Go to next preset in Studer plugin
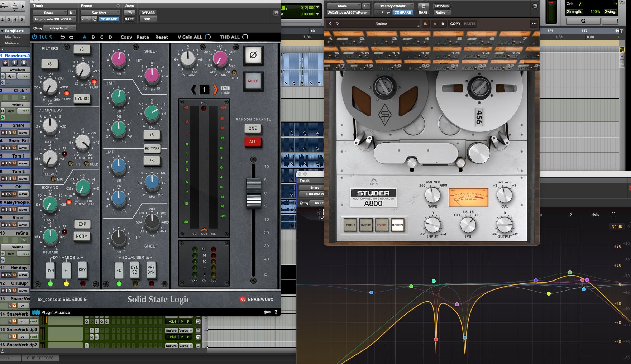This screenshot has width=631, height=364. 338,24
